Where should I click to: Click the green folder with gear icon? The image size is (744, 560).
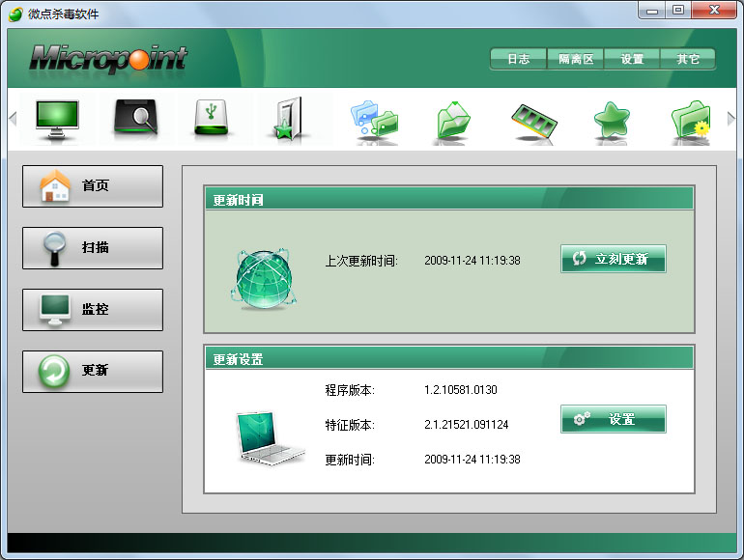pyautogui.click(x=691, y=121)
